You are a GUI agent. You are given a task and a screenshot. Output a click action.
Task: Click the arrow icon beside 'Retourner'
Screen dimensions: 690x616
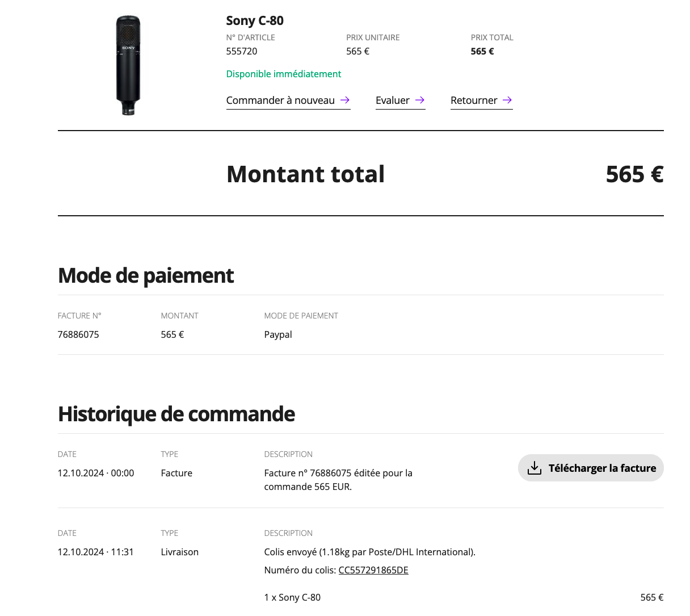(x=507, y=100)
